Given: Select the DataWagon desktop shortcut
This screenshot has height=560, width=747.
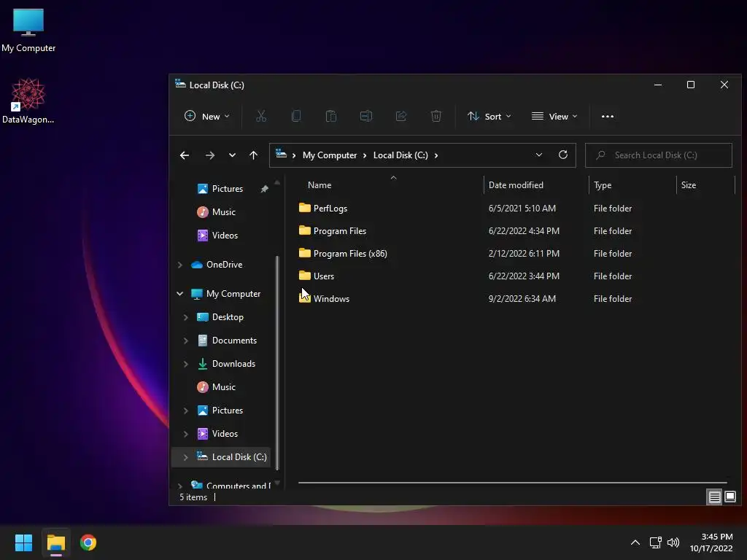Looking at the screenshot, I should click(x=28, y=101).
